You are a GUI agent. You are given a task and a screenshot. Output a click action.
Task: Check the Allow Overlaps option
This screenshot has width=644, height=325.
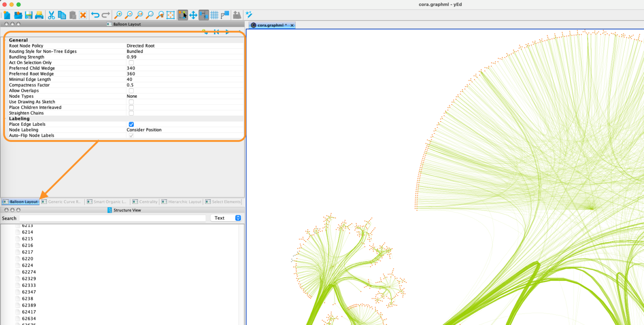131,91
